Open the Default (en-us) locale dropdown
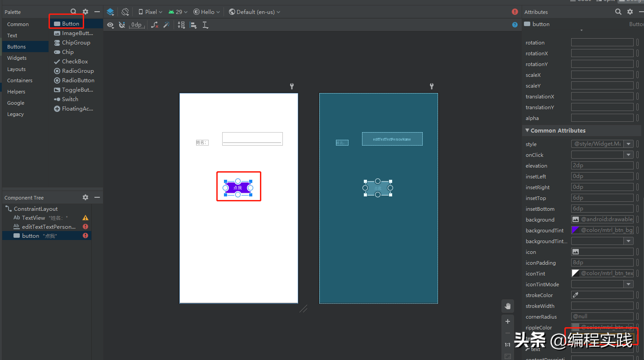 (x=254, y=12)
